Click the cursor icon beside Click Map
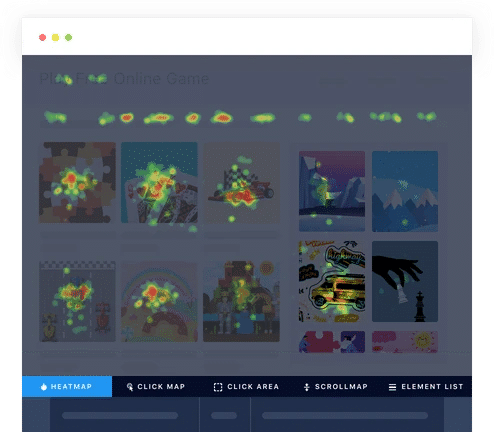Screen dimensions: 494x432 130,387
